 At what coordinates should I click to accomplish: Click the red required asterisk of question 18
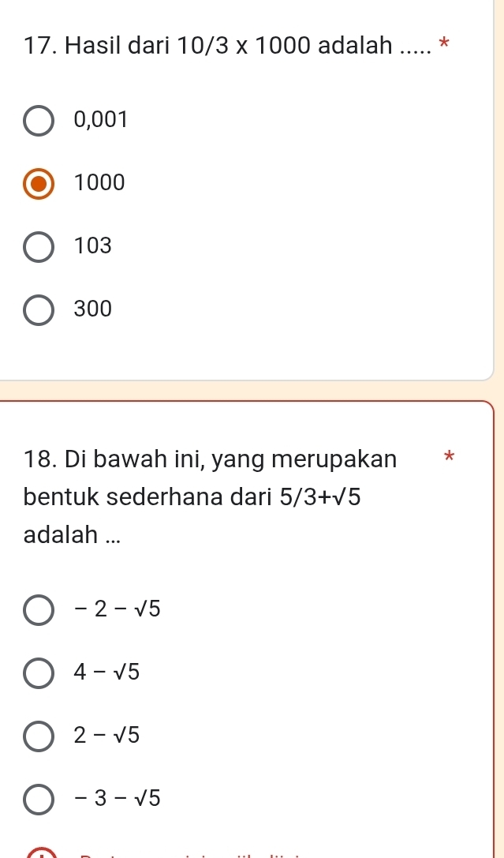click(449, 455)
